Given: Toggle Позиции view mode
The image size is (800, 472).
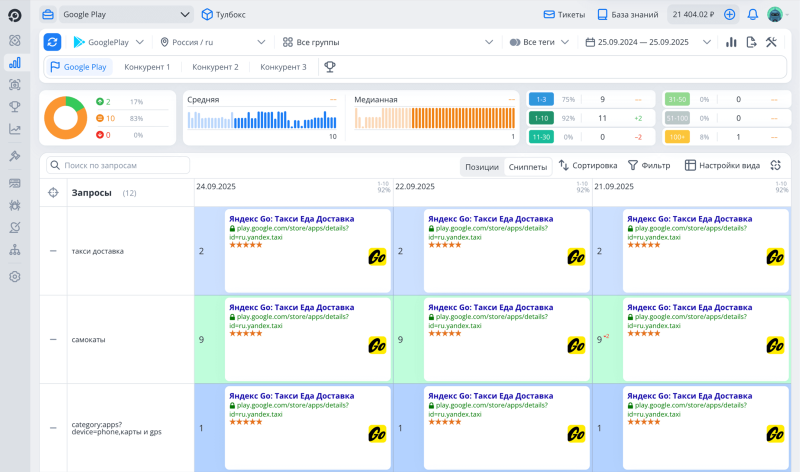Looking at the screenshot, I should pyautogui.click(x=481, y=166).
